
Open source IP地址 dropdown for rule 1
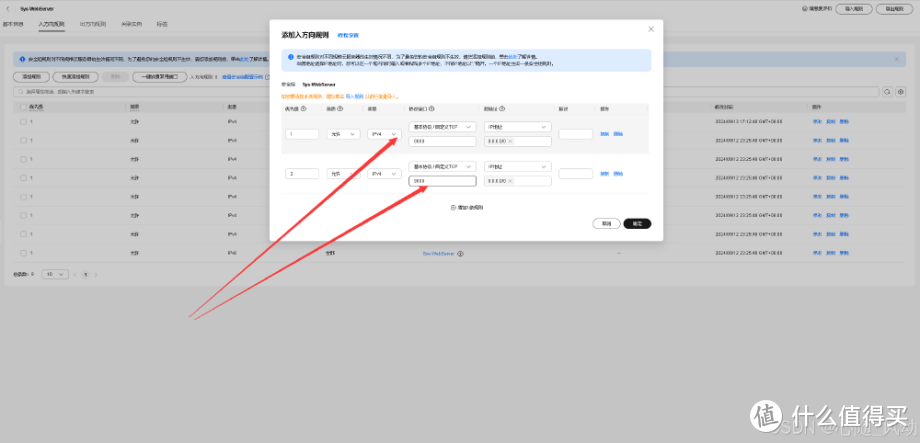click(518, 127)
